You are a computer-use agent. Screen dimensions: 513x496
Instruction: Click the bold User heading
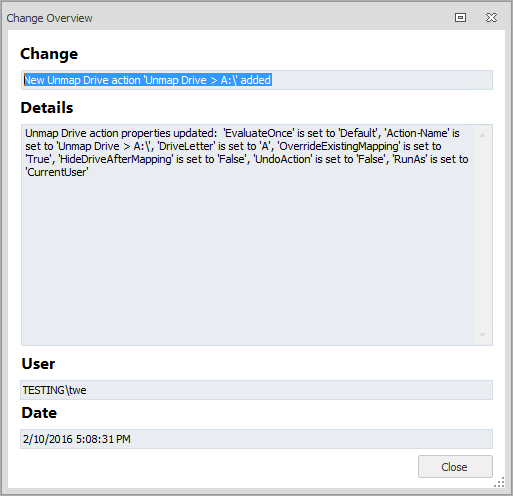click(x=38, y=364)
